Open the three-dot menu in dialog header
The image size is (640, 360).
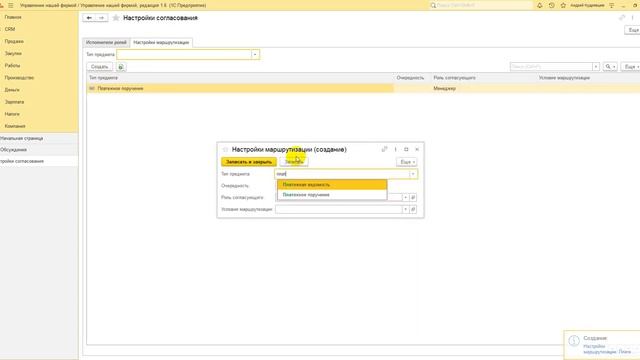click(395, 149)
